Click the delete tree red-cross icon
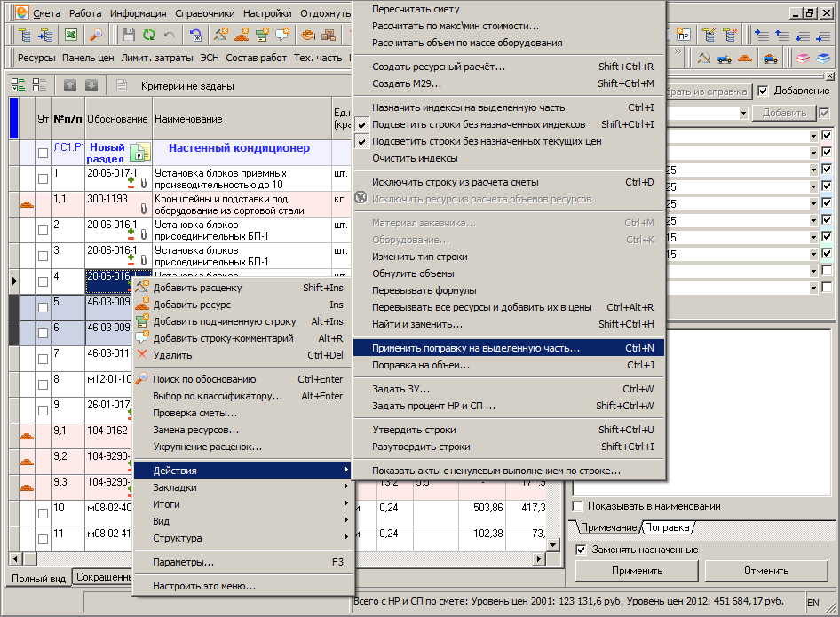840x617 pixels. (730, 36)
